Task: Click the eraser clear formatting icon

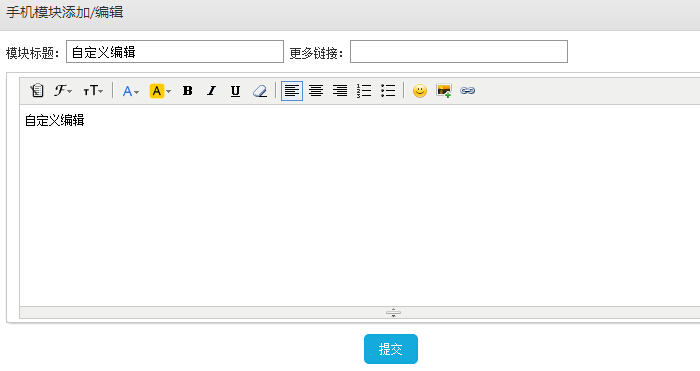Action: point(259,91)
